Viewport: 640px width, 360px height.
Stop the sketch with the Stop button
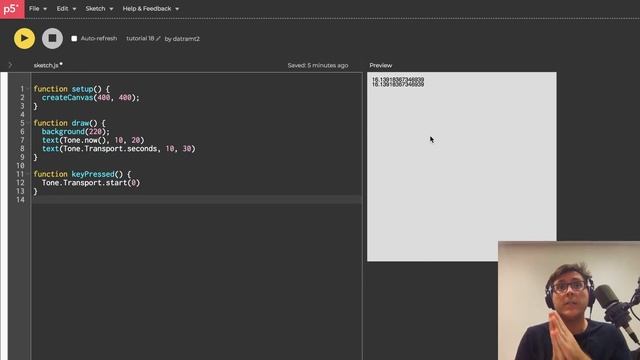pyautogui.click(x=52, y=38)
